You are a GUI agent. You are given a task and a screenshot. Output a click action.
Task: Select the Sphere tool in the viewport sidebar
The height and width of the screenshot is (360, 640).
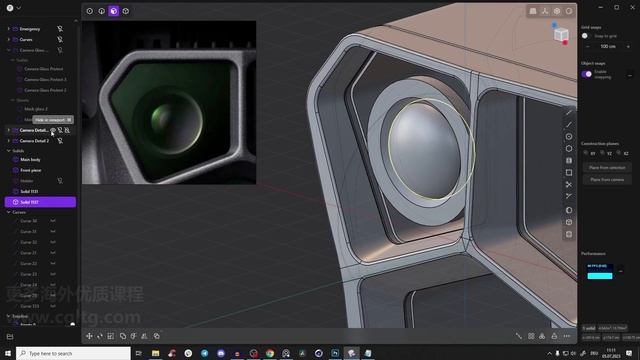click(569, 210)
